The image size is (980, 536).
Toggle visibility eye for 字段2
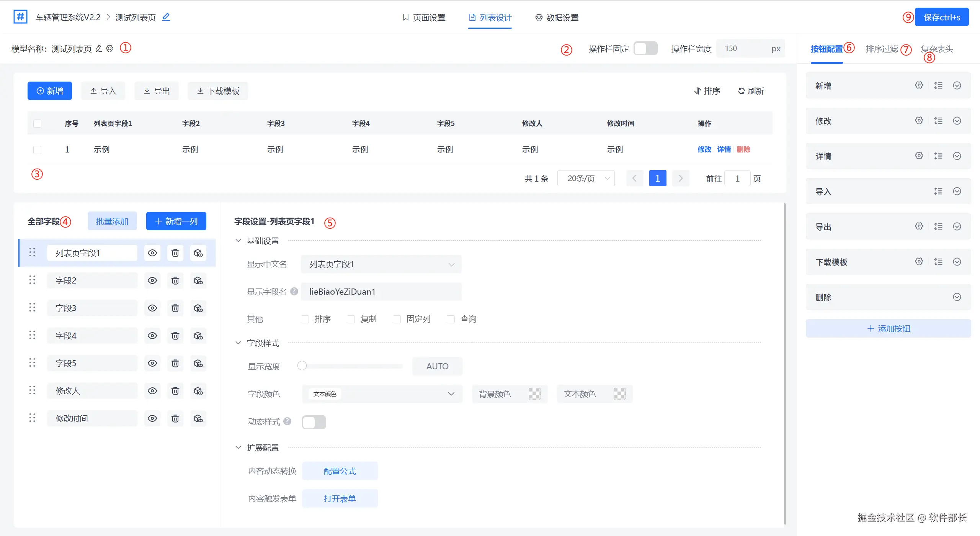152,280
